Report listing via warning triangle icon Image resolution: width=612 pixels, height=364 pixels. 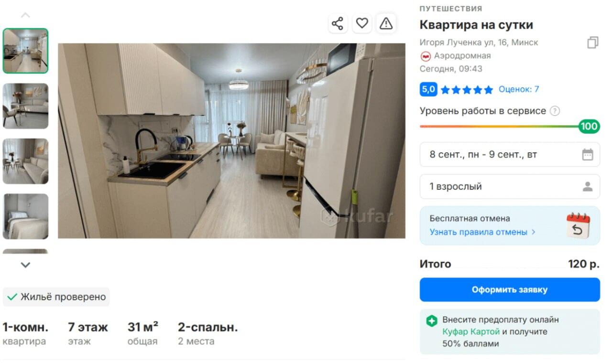click(386, 23)
